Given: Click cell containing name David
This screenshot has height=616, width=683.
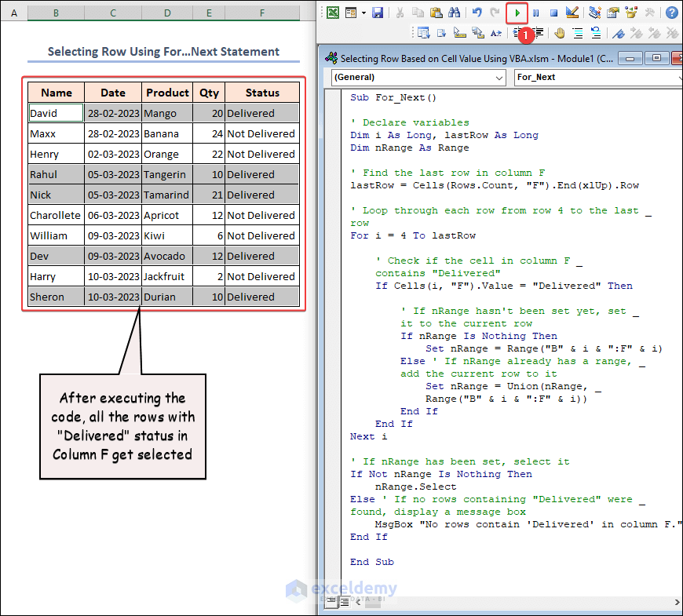Looking at the screenshot, I should pos(56,113).
